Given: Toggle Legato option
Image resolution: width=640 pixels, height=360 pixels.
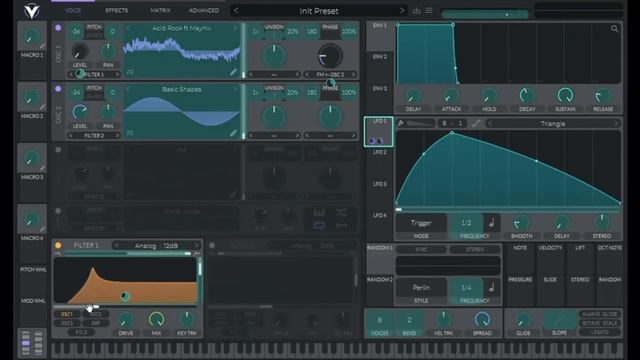Looking at the screenshot, I should click(600, 332).
